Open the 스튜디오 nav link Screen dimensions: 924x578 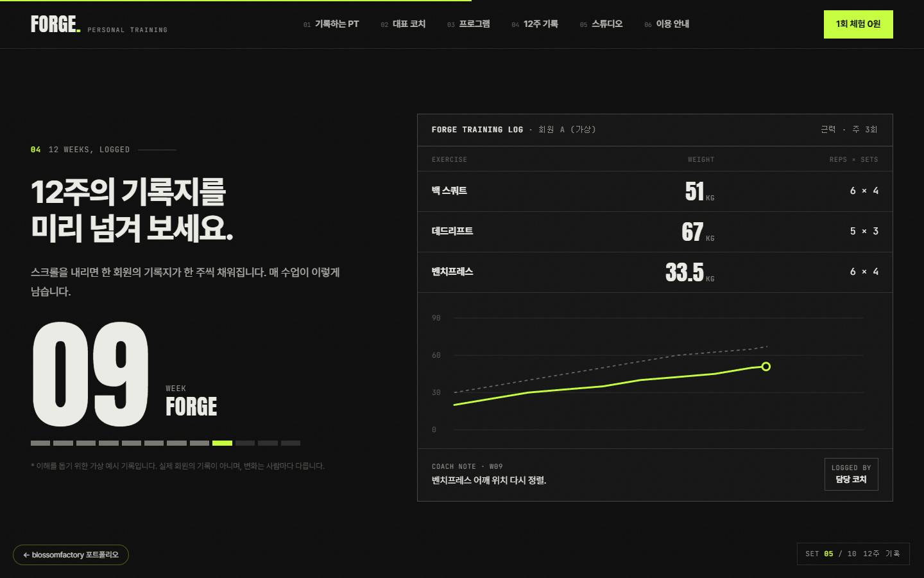[x=601, y=24]
